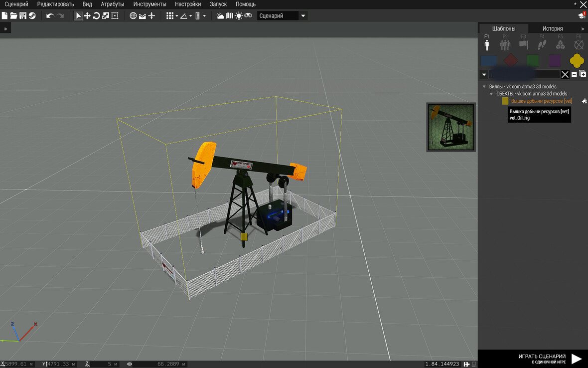588x368 pixels.
Task: Click ИГРАТЬ СЦЕНАРИЙ play button
Action: coord(576,359)
